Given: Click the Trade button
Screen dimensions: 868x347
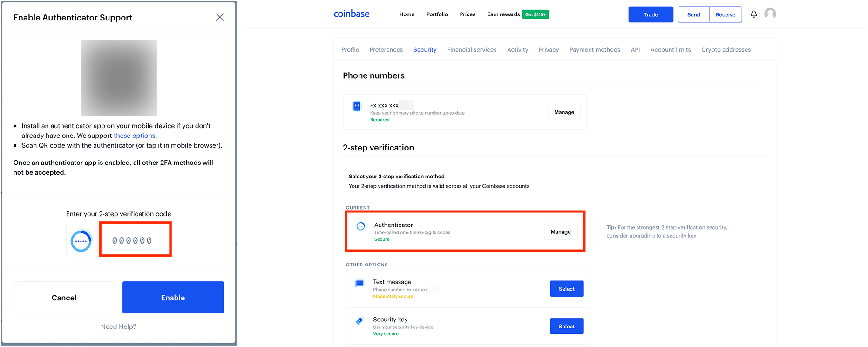Looking at the screenshot, I should 651,14.
